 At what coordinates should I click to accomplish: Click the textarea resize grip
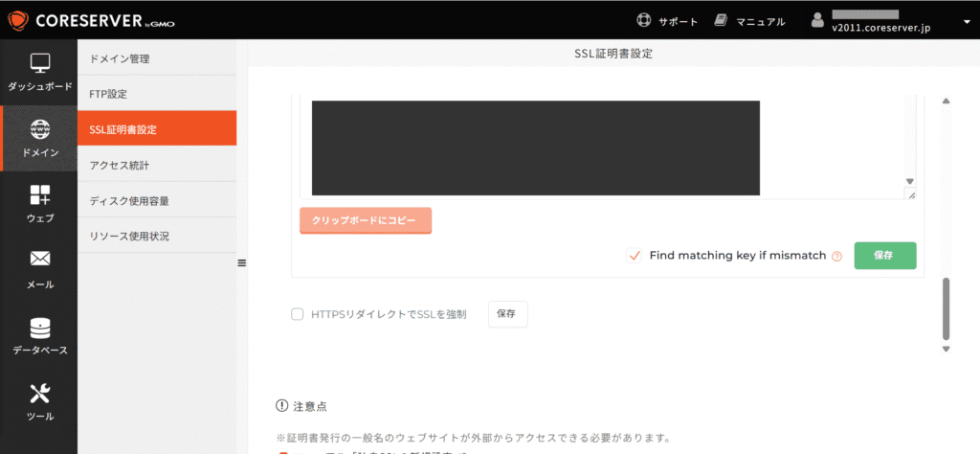tap(911, 194)
